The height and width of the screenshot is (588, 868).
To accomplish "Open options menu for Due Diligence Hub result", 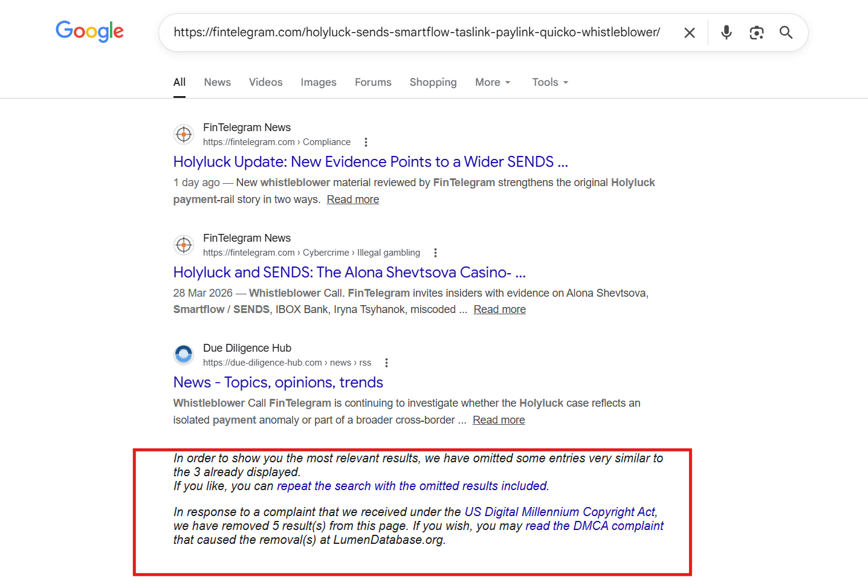I will coord(386,363).
